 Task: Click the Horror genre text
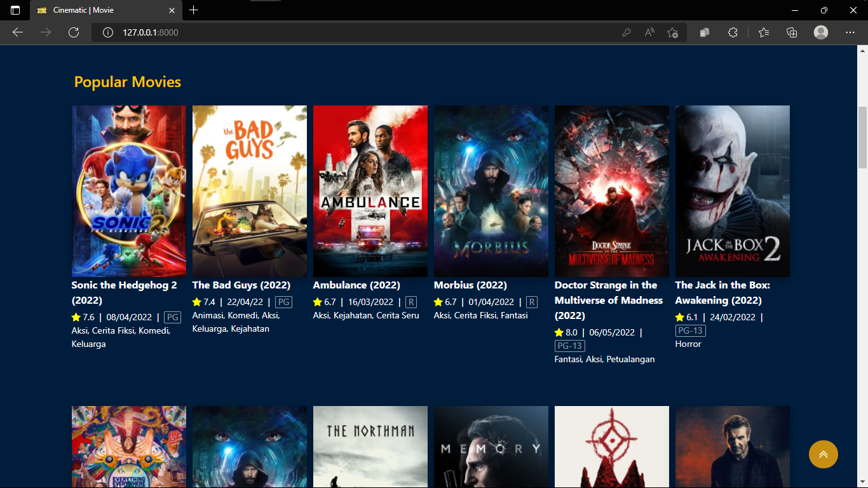(x=688, y=344)
